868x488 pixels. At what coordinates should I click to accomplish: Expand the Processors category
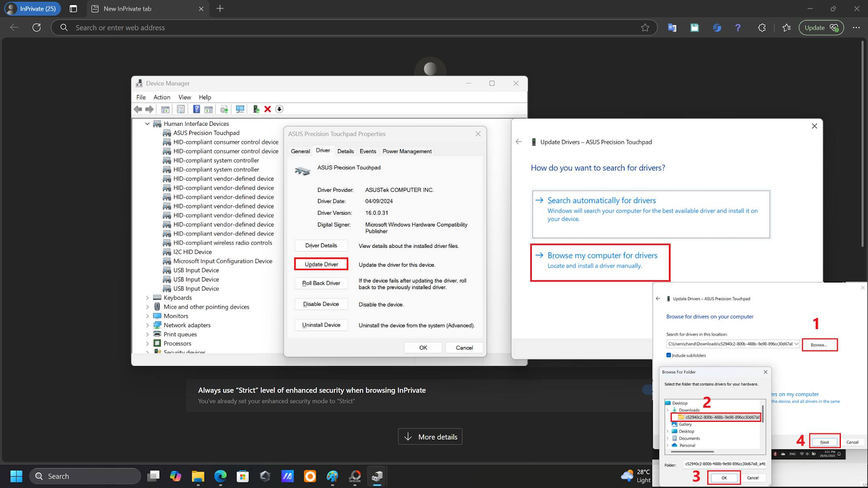[x=147, y=343]
